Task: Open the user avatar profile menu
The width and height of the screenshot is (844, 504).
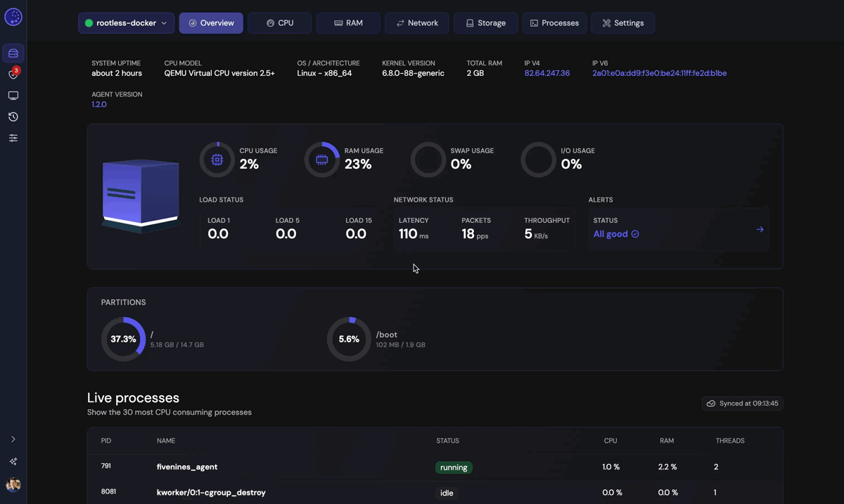Action: coord(13,485)
